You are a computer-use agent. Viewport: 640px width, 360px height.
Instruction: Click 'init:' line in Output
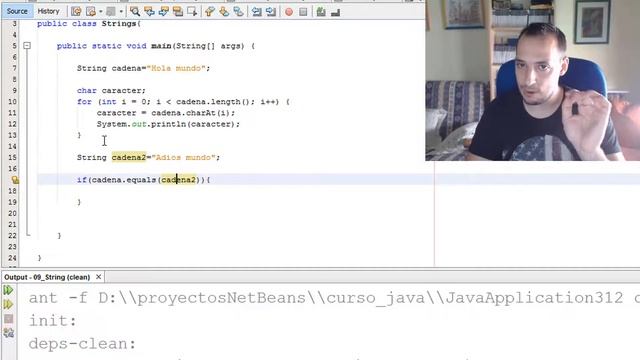[x=53, y=321]
